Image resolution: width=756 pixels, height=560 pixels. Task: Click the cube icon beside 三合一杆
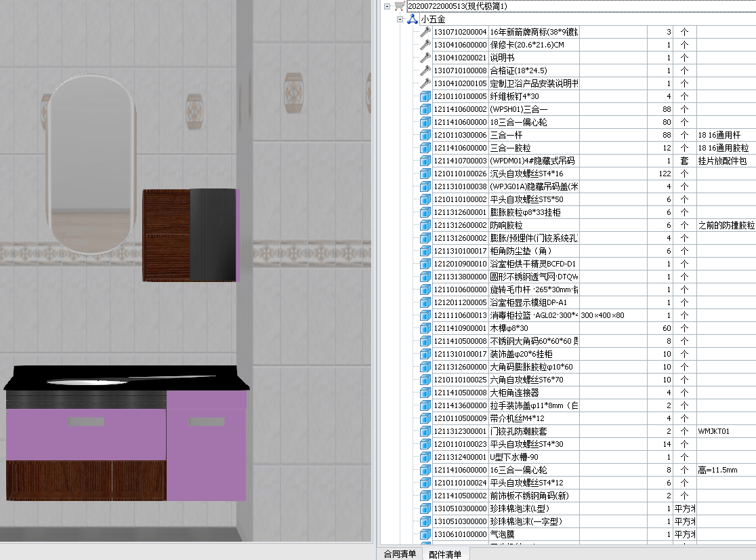coord(425,135)
